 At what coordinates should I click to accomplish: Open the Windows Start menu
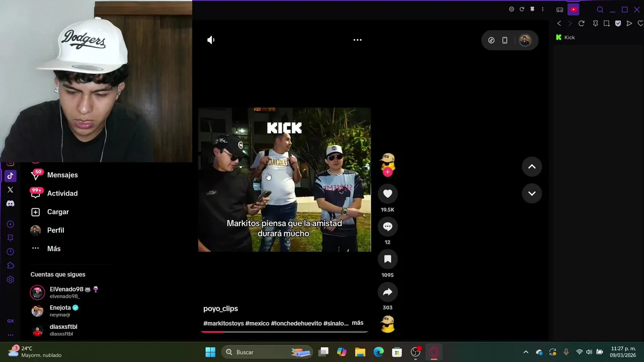pyautogui.click(x=210, y=352)
